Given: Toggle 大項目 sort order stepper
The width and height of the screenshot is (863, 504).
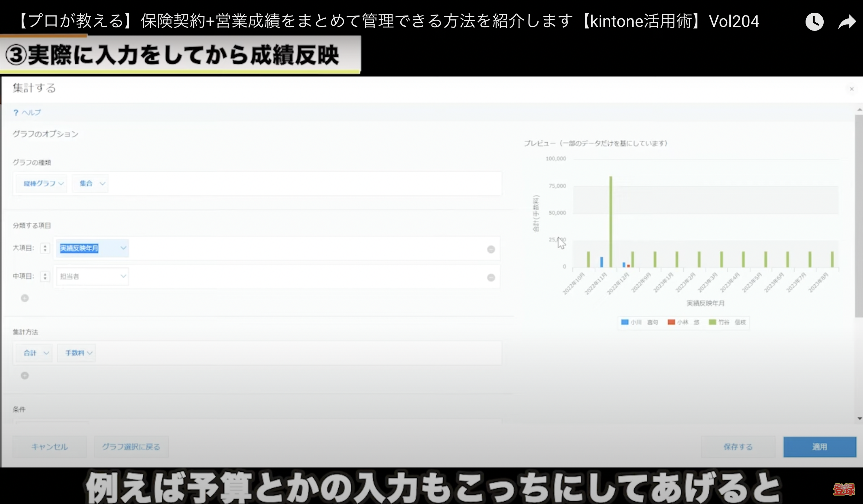Looking at the screenshot, I should (45, 248).
